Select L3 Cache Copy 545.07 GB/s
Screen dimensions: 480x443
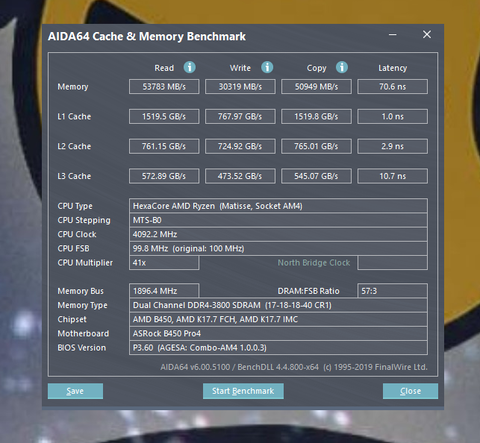coord(316,176)
